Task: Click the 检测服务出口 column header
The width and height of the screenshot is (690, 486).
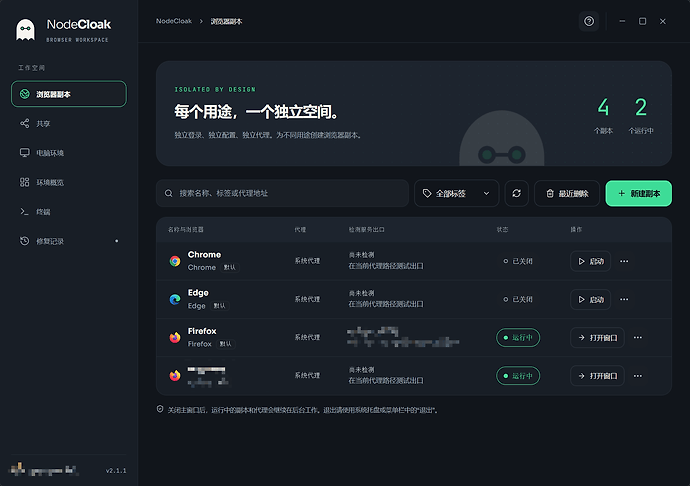Action: point(367,229)
